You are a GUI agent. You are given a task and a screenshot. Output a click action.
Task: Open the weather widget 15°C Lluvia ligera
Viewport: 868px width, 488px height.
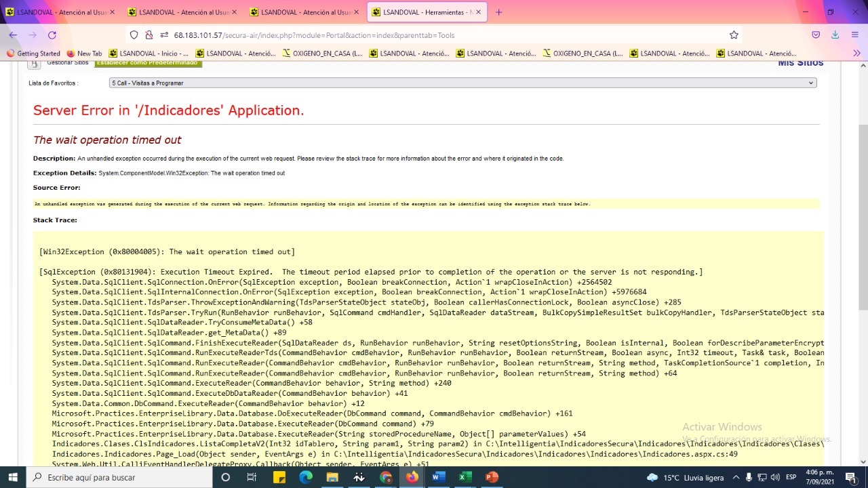click(686, 477)
